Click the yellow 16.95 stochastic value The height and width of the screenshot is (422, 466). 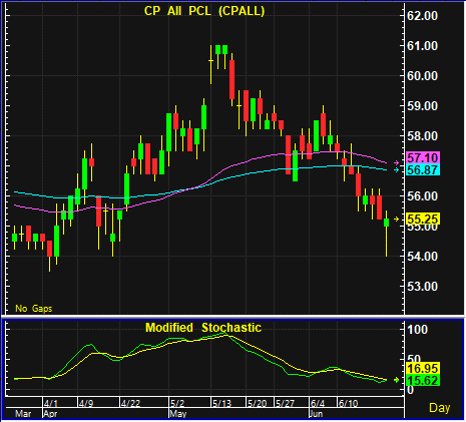pyautogui.click(x=423, y=368)
